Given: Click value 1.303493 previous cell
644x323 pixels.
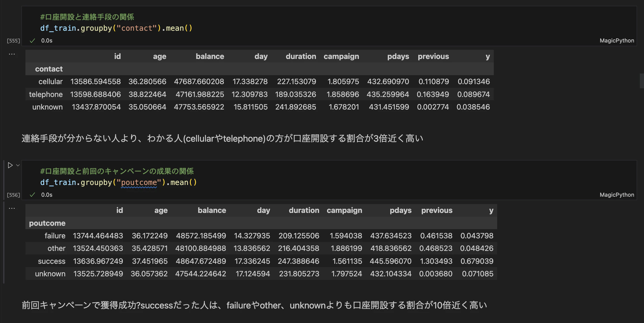Looking at the screenshot, I should tap(436, 261).
